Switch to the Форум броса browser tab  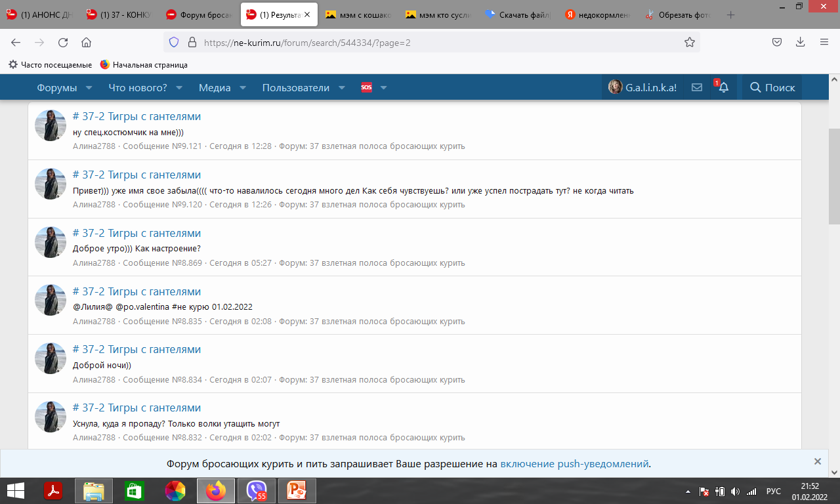pyautogui.click(x=199, y=14)
